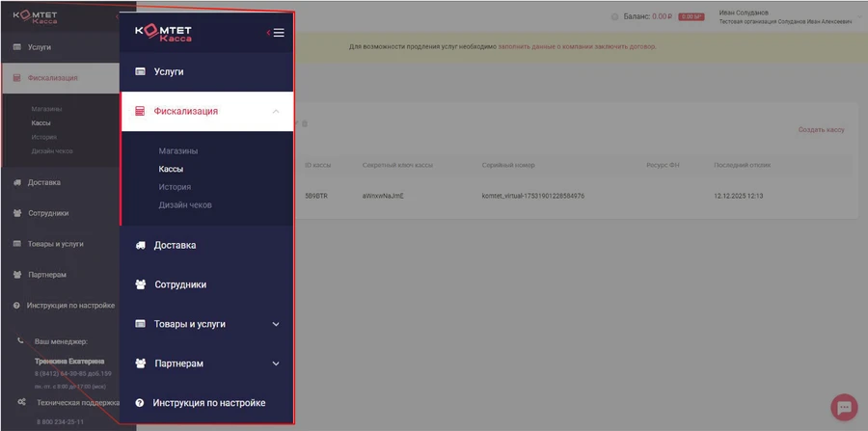The width and height of the screenshot is (868, 431).
Task: Click the red balance badge in the header
Action: point(690,17)
